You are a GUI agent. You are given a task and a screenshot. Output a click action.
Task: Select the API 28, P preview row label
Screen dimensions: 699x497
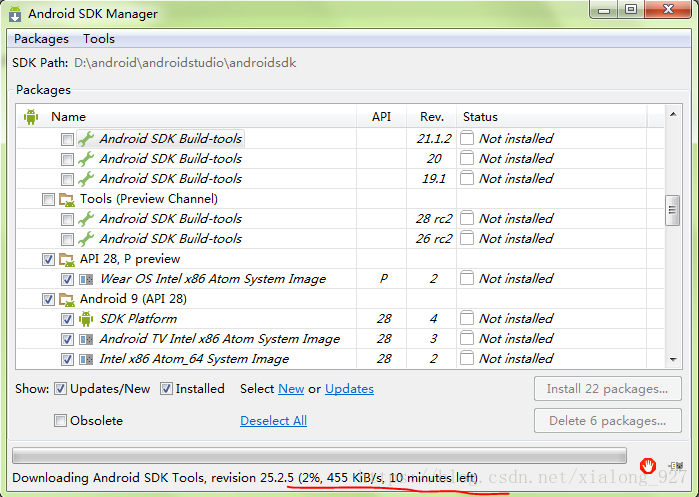pos(130,259)
